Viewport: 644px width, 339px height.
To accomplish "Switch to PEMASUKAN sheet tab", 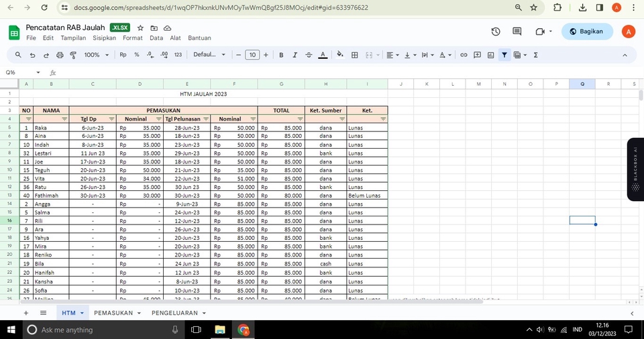I will pos(113,313).
